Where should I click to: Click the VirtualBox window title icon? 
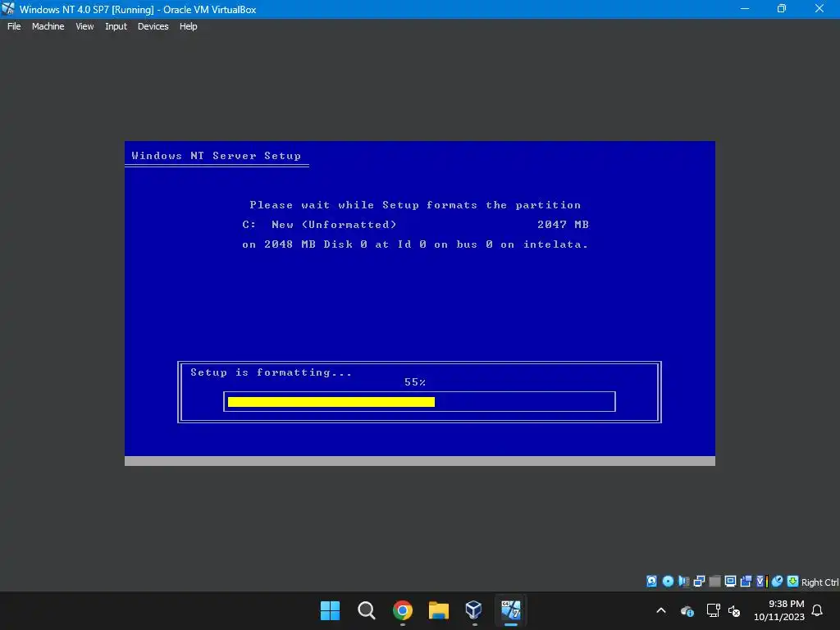[8, 8]
